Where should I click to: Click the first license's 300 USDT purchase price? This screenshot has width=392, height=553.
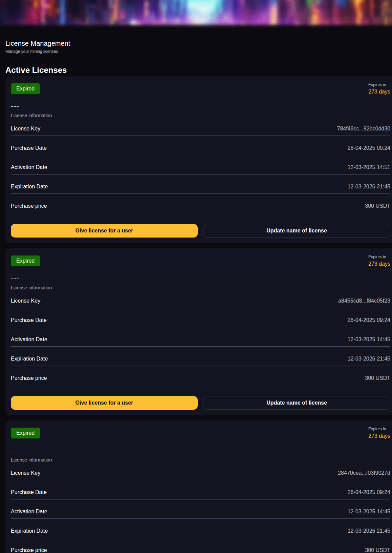coord(377,206)
